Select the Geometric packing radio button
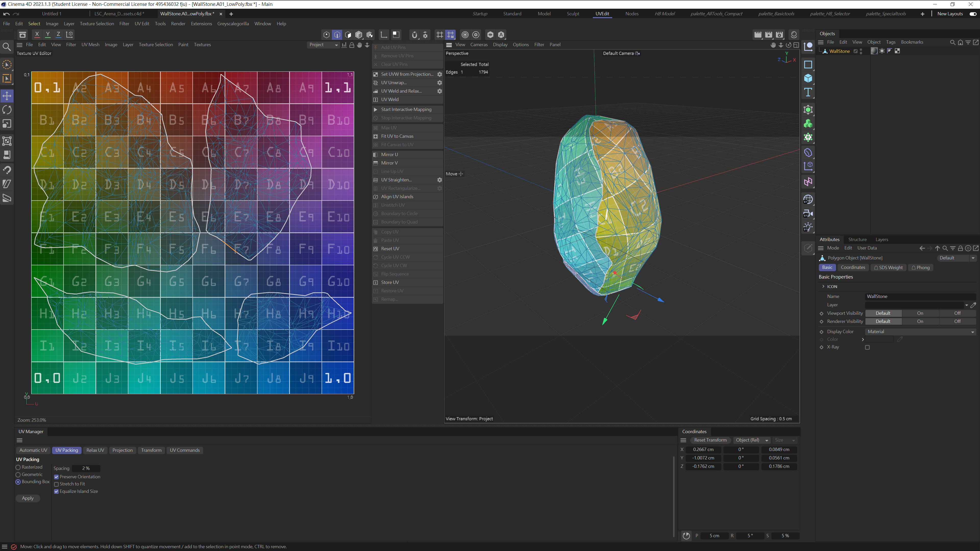Image resolution: width=980 pixels, height=551 pixels. [x=18, y=474]
